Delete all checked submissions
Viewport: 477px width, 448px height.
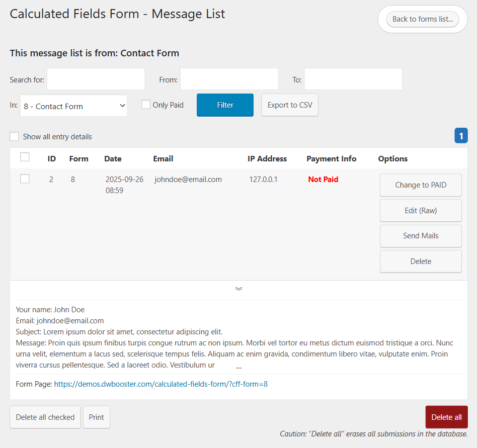(x=45, y=417)
